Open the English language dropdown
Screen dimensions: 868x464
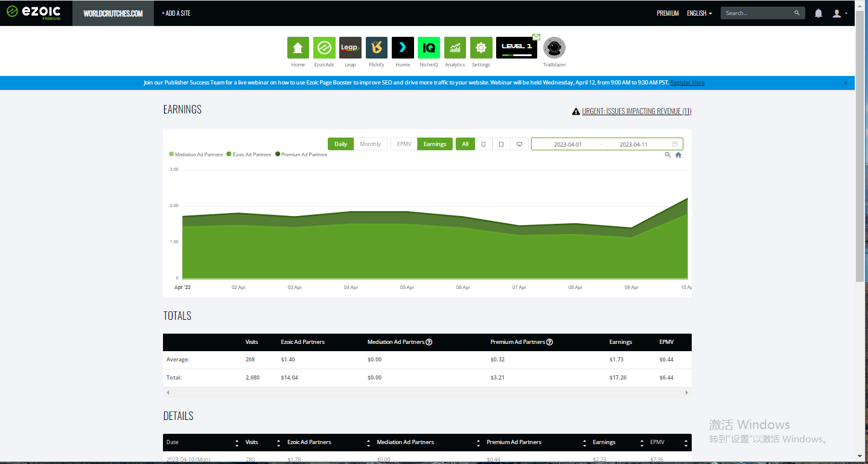point(699,13)
